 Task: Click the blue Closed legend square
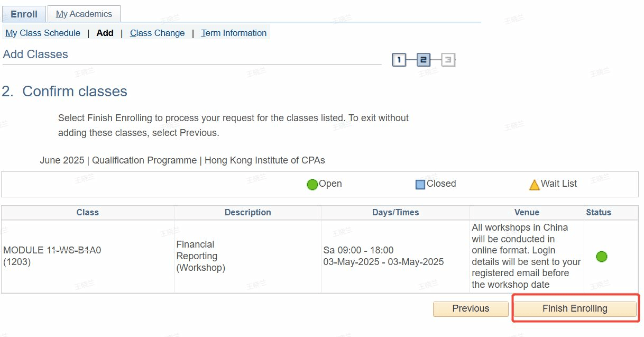pyautogui.click(x=420, y=185)
